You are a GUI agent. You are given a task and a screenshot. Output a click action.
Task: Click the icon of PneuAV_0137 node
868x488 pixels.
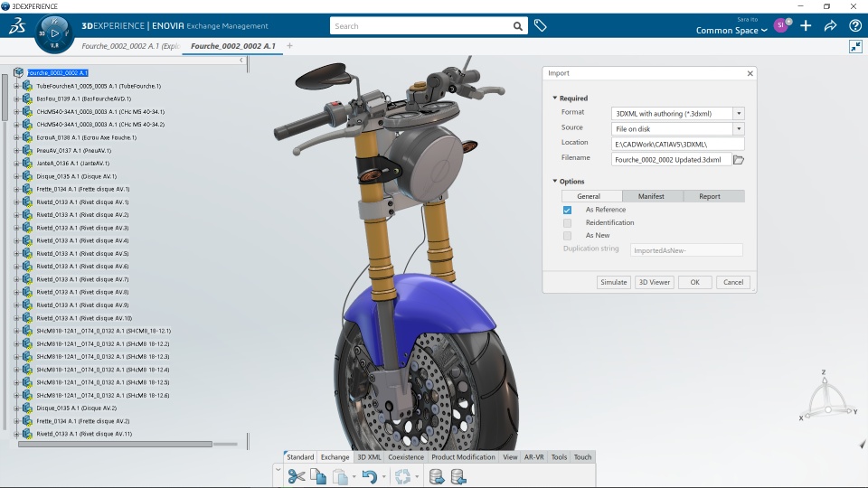coord(27,150)
